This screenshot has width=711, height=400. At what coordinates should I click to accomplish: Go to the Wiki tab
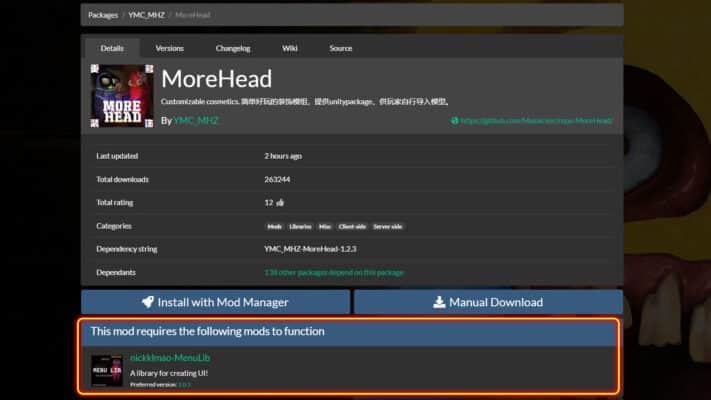click(290, 48)
